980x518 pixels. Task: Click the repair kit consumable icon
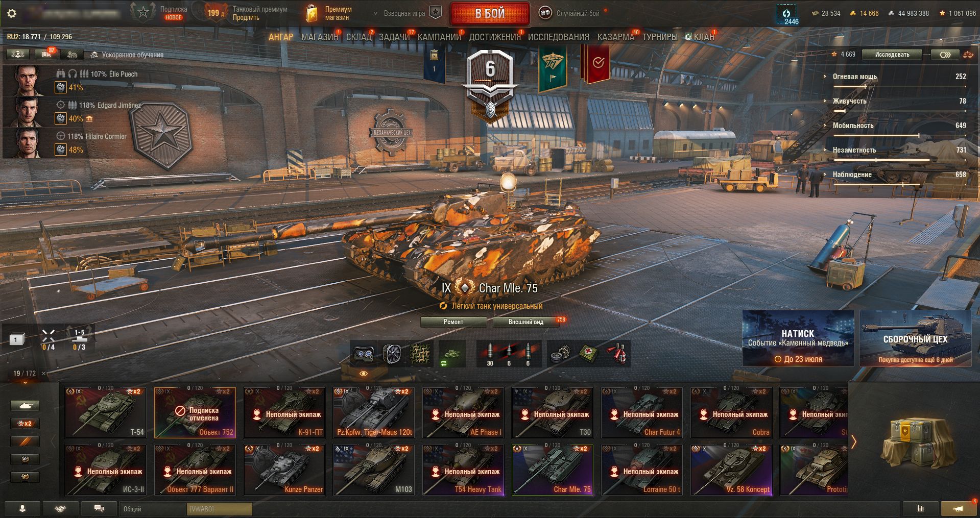(561, 354)
